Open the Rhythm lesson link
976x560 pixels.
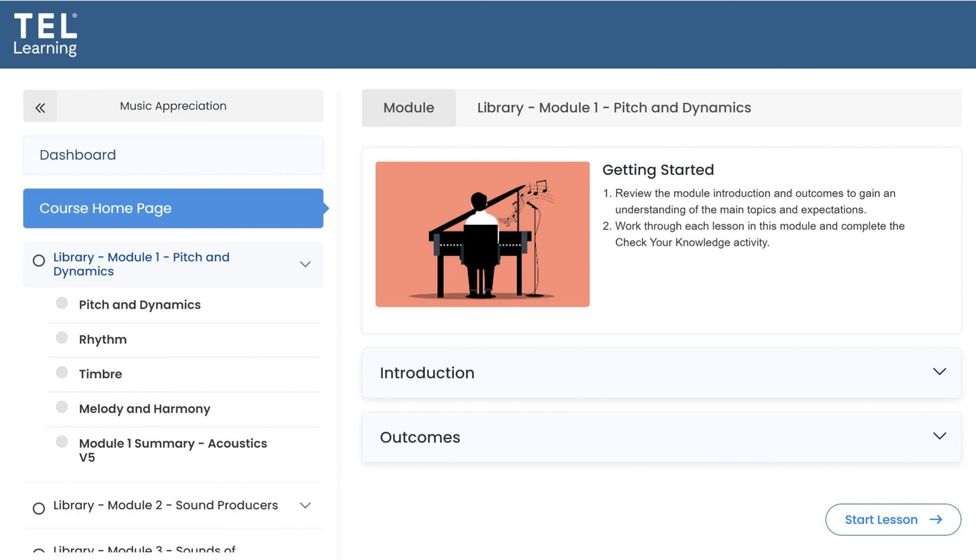103,340
